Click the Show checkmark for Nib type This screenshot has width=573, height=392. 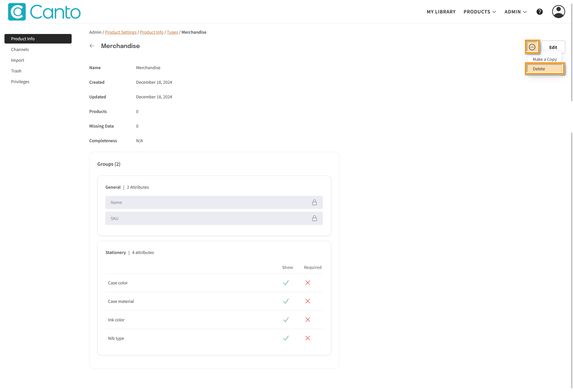[286, 338]
